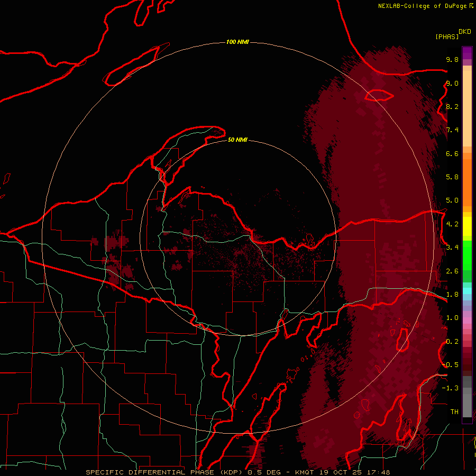Click the SPECIFIC DIFFERENTIAL PHASE (KDP) caption
This screenshot has width=476, height=476.
pyautogui.click(x=165, y=472)
